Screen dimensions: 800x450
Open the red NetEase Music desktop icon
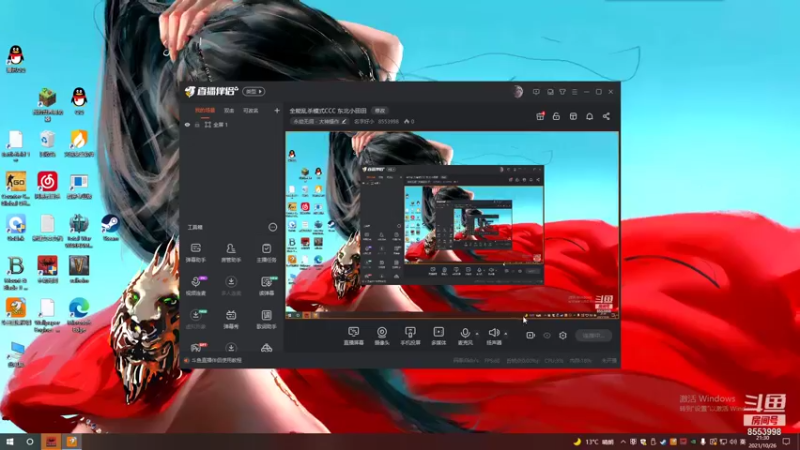pyautogui.click(x=47, y=185)
